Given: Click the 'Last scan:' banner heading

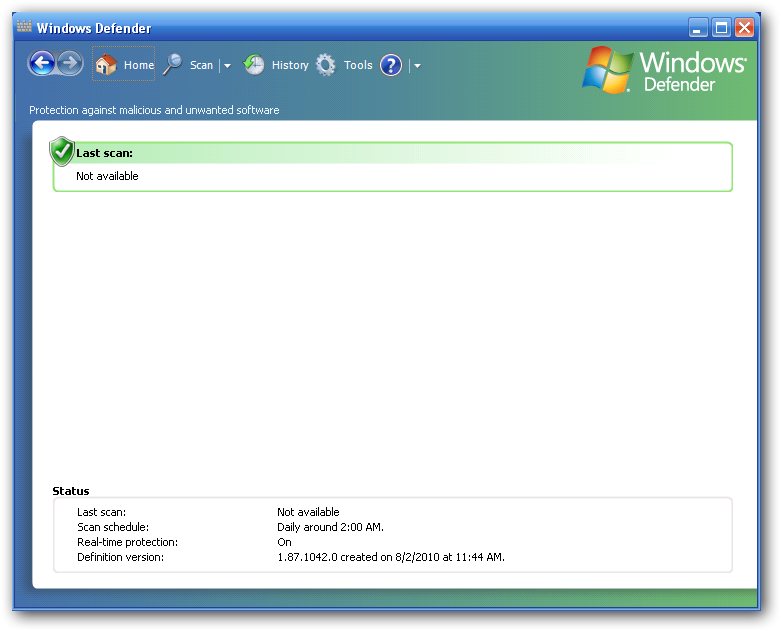Looking at the screenshot, I should tap(105, 153).
